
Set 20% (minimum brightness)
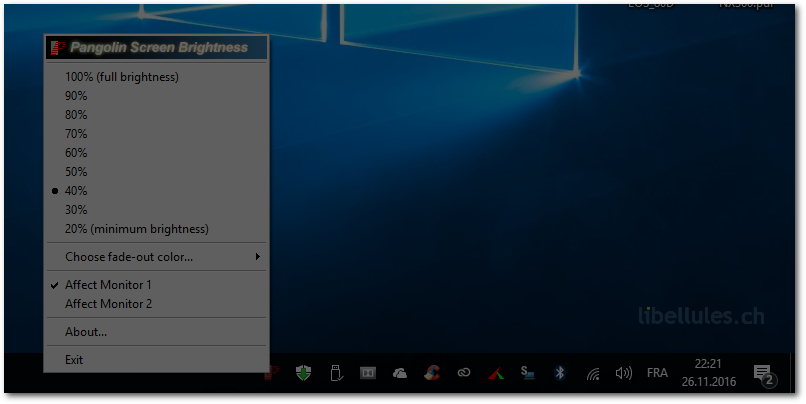[157, 229]
